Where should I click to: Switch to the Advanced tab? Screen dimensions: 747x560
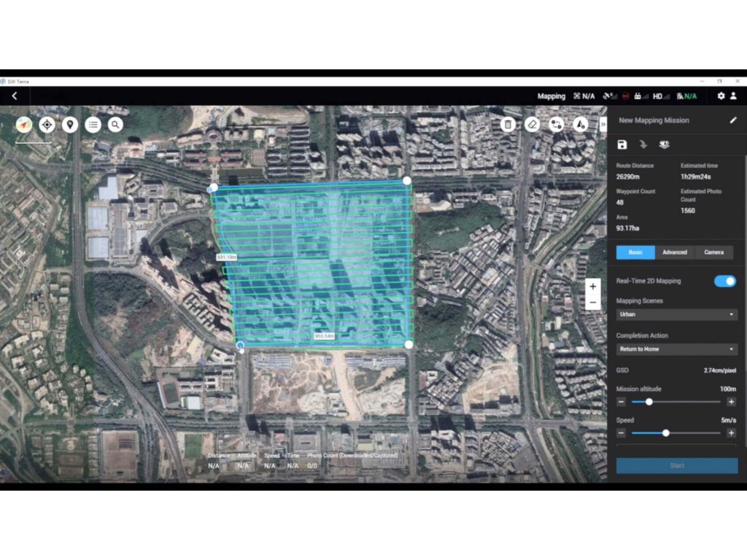click(674, 252)
